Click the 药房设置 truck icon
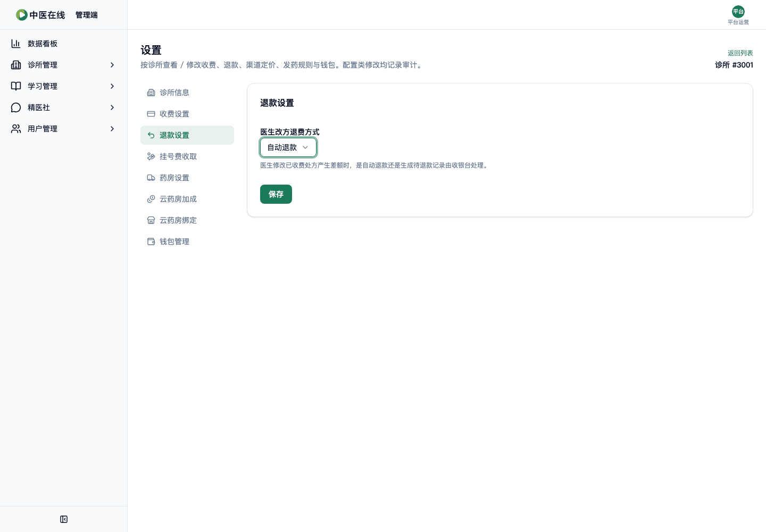The image size is (766, 532). pos(151,178)
